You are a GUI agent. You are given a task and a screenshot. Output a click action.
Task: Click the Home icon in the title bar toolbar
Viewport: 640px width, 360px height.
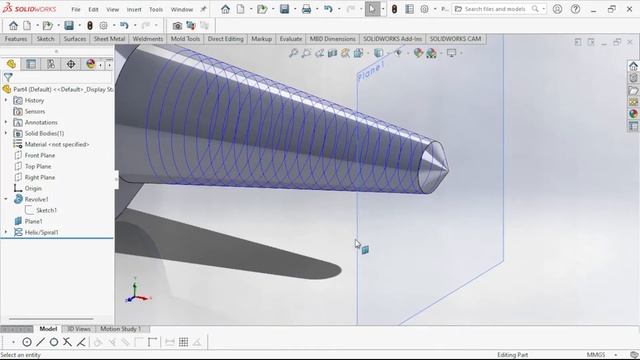225,9
